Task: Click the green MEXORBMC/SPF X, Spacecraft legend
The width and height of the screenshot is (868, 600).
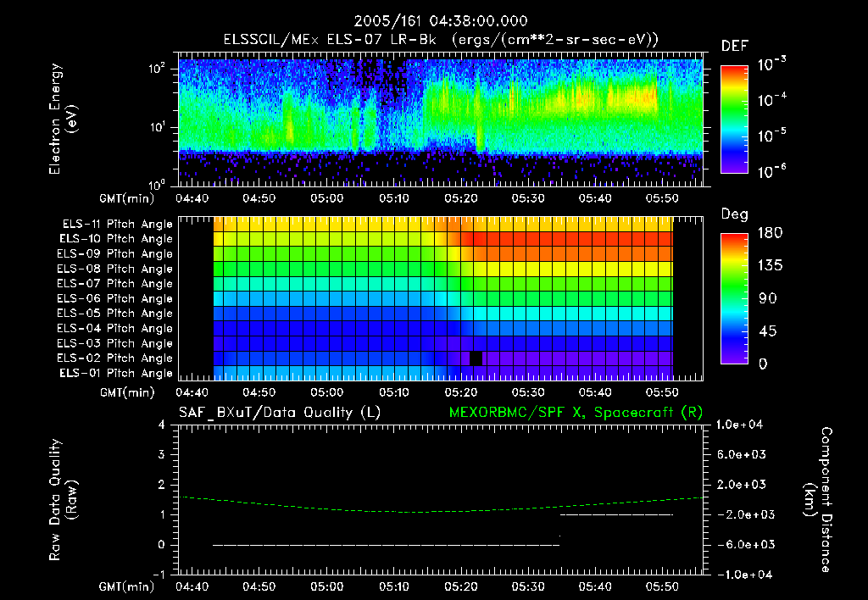Action: pos(576,413)
